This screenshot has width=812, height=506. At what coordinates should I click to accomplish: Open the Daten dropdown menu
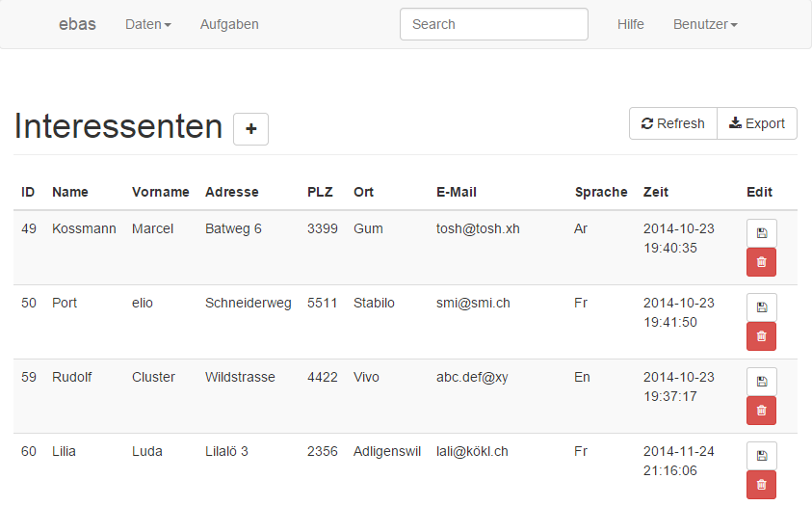(x=147, y=24)
